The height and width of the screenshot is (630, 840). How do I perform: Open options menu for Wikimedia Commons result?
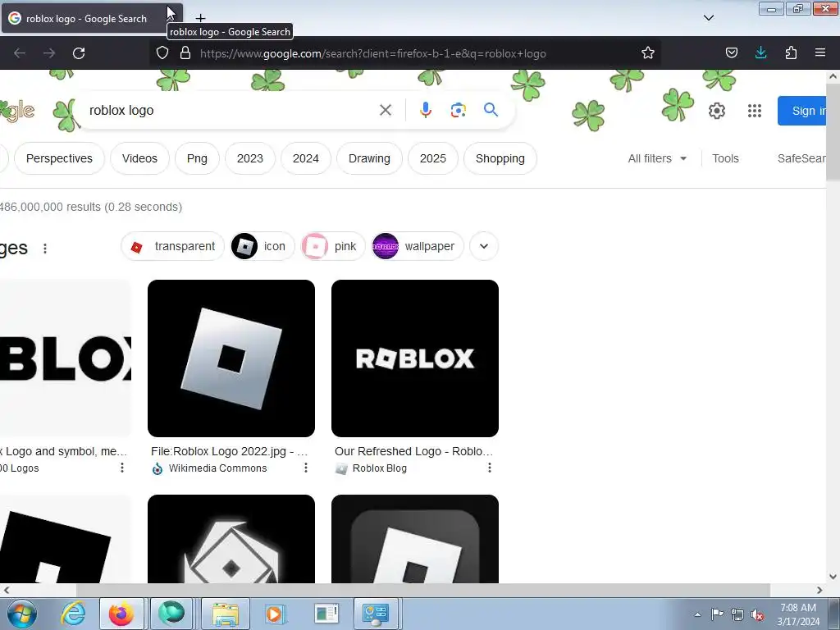[x=305, y=468]
